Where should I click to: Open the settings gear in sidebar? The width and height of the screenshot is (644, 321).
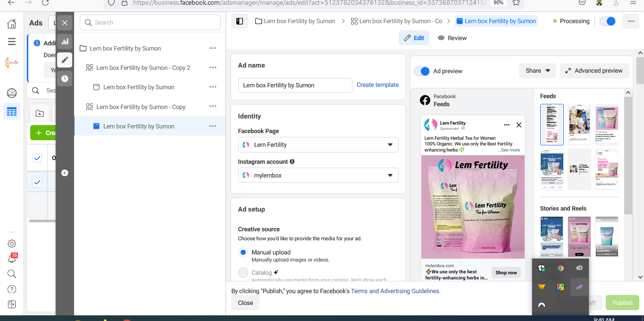coord(12,244)
